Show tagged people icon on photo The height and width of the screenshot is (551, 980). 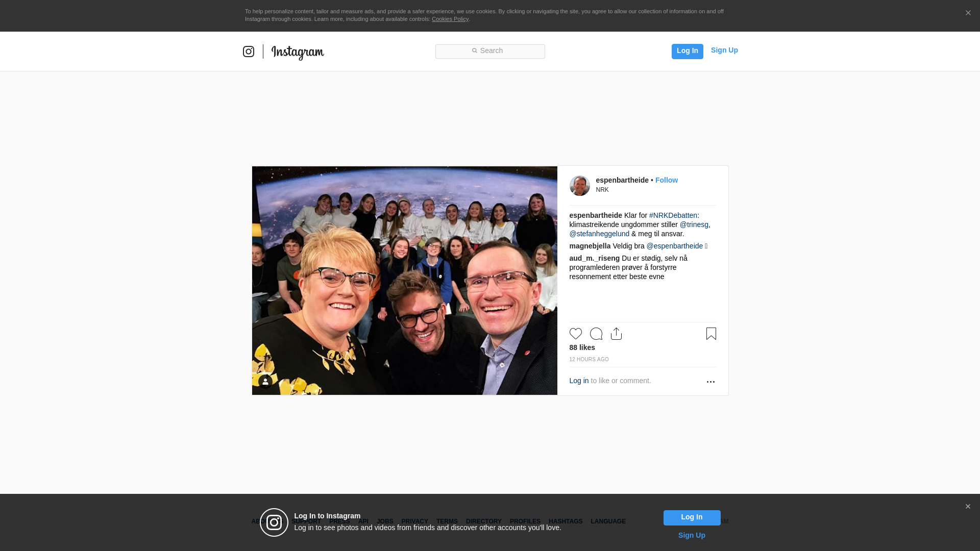[x=265, y=382]
